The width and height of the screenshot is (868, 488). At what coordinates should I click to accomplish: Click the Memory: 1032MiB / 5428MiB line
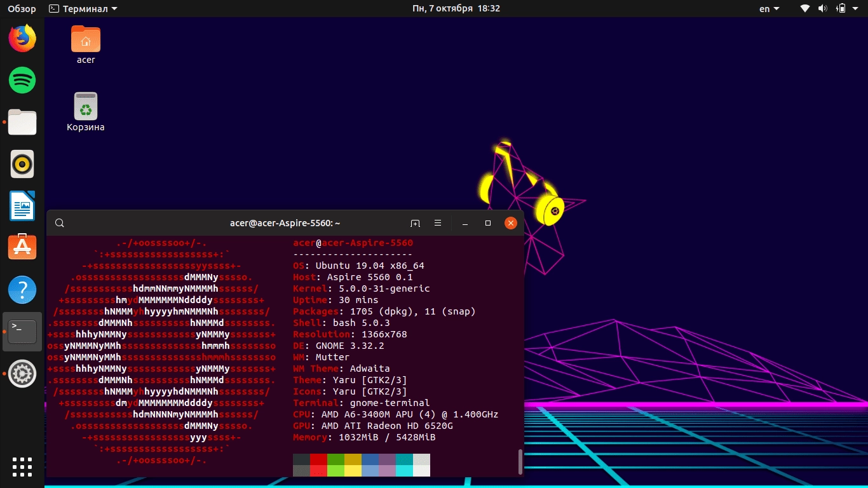point(364,437)
